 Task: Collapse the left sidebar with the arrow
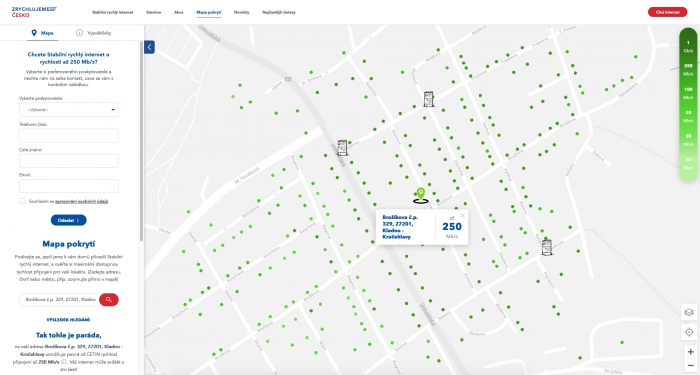pyautogui.click(x=149, y=47)
